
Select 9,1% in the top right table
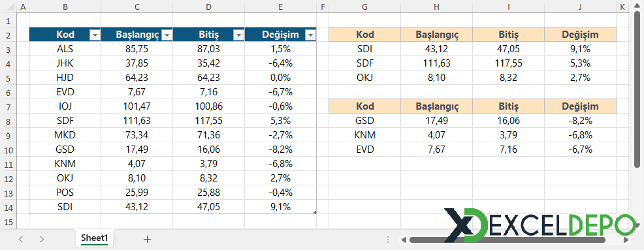[x=581, y=49]
